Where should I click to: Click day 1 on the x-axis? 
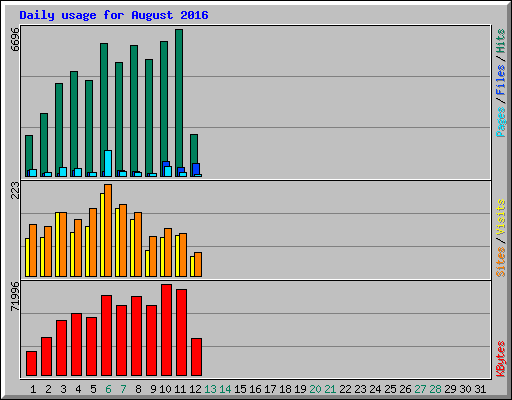coord(33,389)
